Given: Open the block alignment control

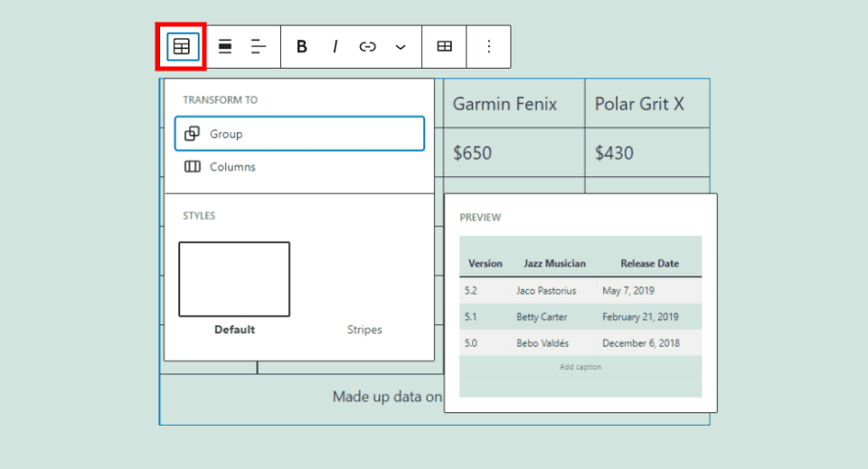Looking at the screenshot, I should pos(225,47).
